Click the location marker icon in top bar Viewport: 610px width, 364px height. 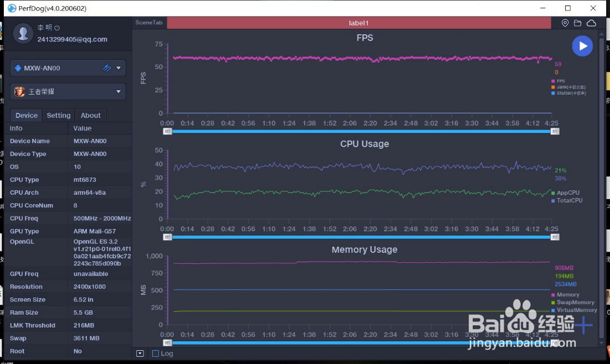[x=565, y=23]
